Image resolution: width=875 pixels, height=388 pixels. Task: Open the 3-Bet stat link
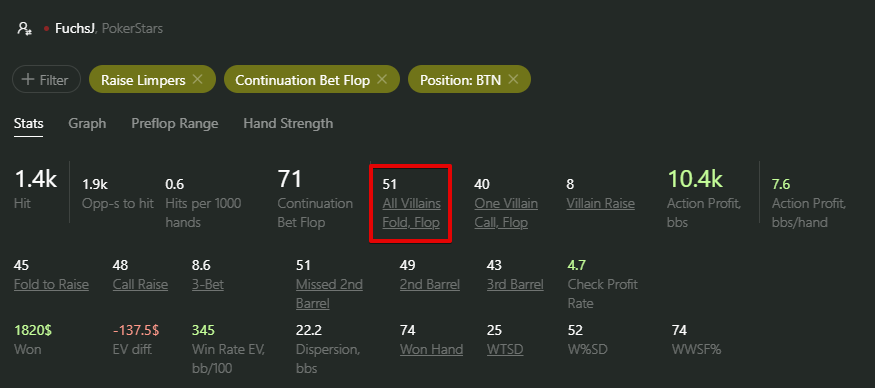pos(208,285)
